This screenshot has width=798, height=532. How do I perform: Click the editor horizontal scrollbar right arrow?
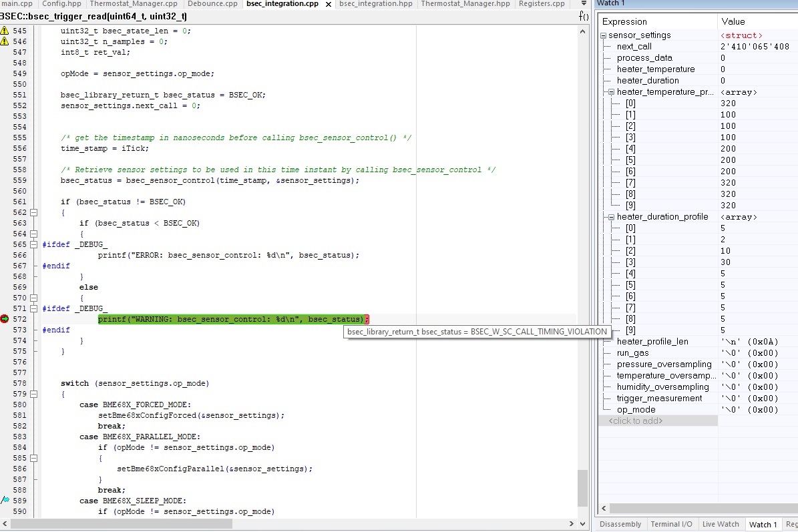[572, 524]
